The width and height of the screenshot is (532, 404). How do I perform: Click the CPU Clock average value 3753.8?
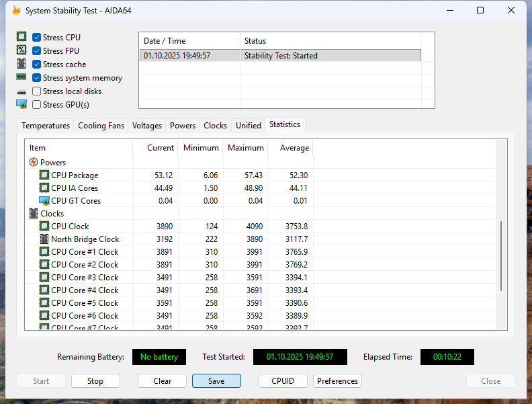coord(296,227)
